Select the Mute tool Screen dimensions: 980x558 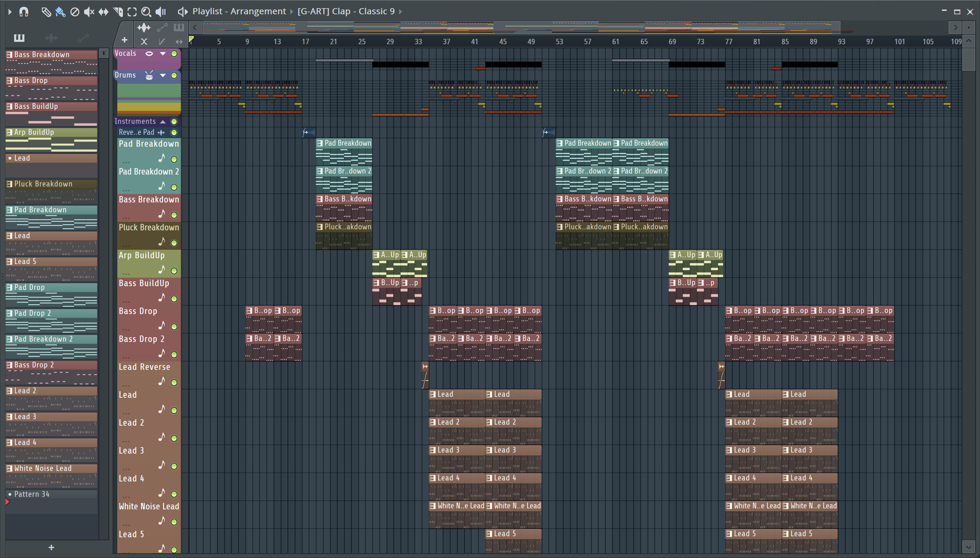[89, 12]
